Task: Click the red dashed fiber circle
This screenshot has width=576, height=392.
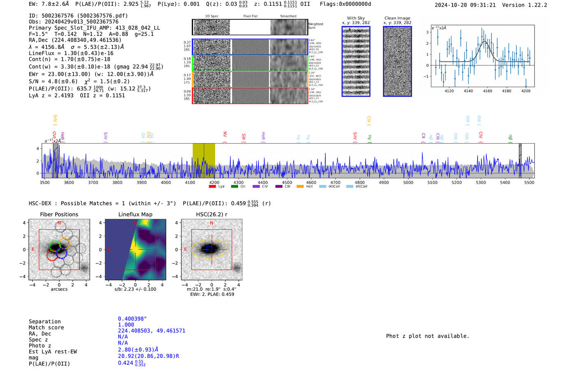Action: click(52, 256)
